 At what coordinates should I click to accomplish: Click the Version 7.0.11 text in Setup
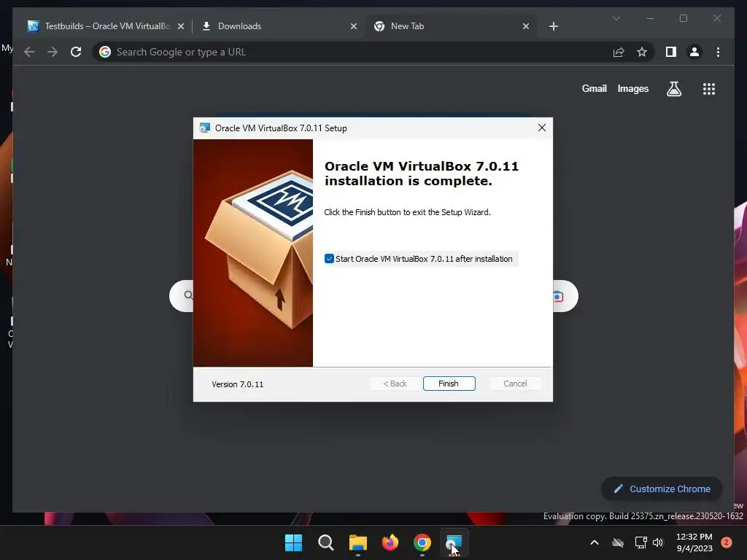pyautogui.click(x=237, y=384)
